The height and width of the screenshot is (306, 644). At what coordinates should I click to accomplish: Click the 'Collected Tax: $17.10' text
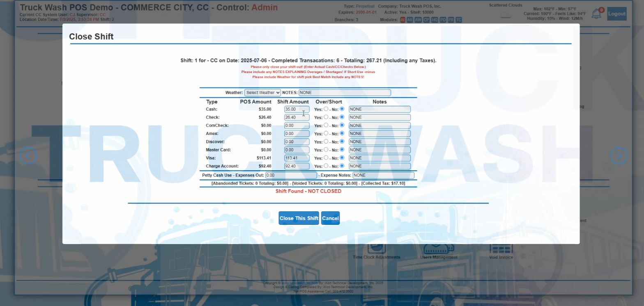(383, 183)
